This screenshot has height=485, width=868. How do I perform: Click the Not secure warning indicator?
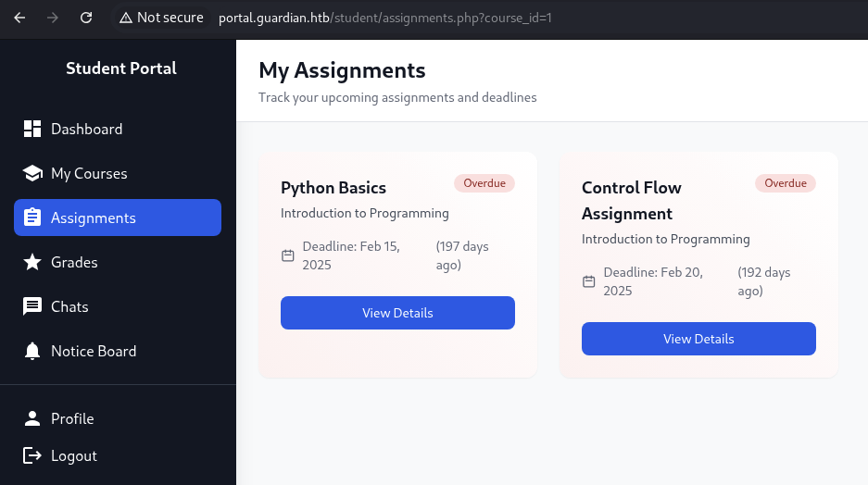(x=161, y=18)
